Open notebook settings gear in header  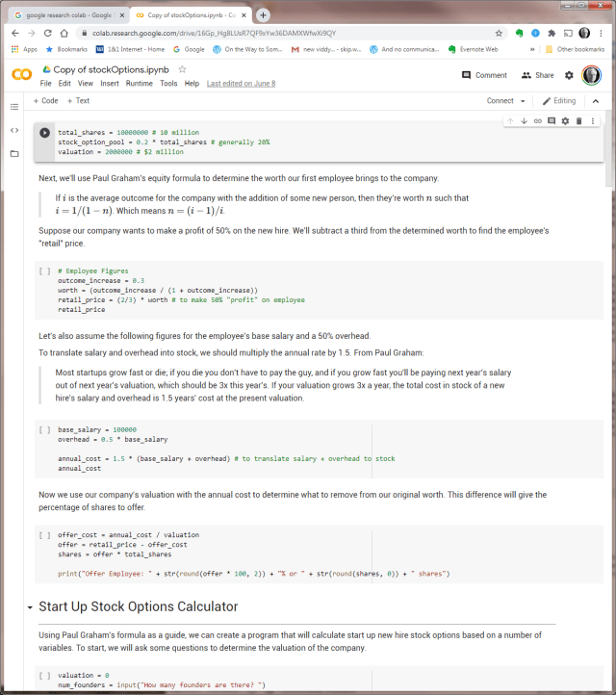(x=569, y=75)
